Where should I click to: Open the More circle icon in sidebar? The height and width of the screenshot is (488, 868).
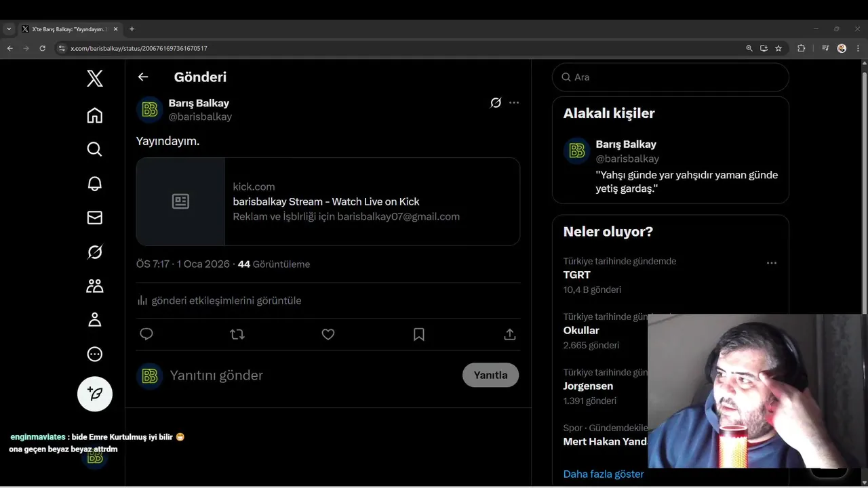[95, 354]
